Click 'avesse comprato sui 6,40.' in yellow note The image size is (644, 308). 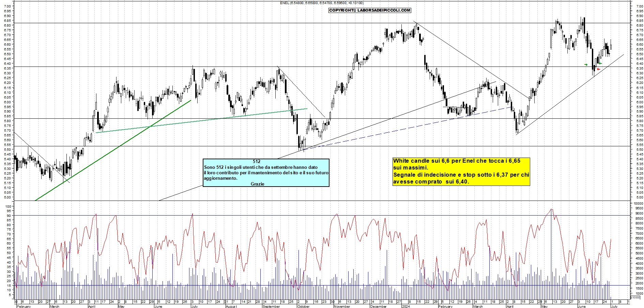pos(431,181)
